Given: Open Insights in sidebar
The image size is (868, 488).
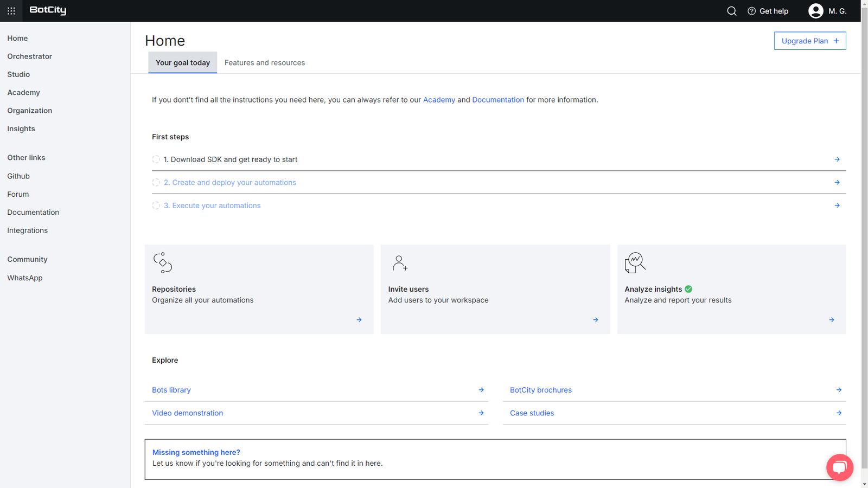Looking at the screenshot, I should 21,129.
